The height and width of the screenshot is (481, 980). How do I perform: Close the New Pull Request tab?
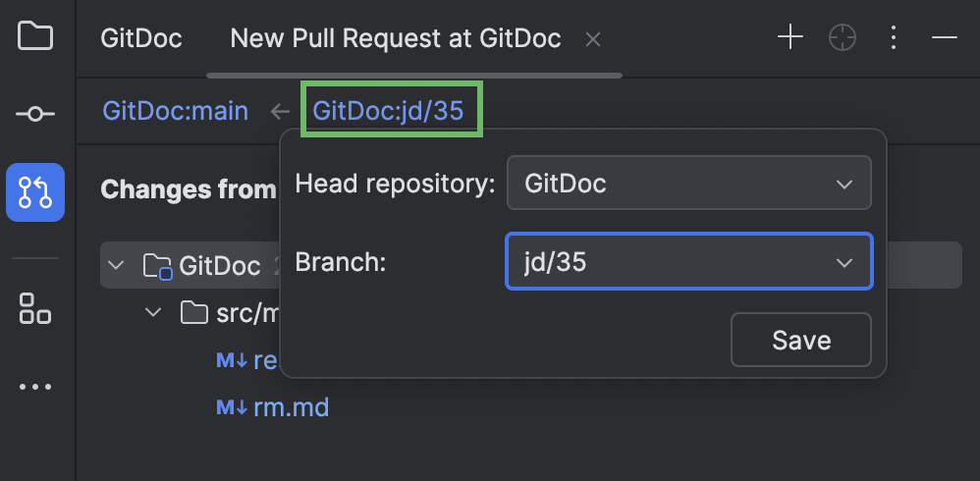tap(592, 40)
